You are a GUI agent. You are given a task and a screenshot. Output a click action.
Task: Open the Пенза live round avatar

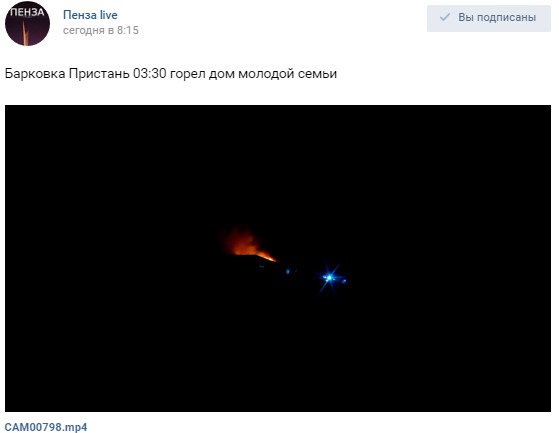27,24
